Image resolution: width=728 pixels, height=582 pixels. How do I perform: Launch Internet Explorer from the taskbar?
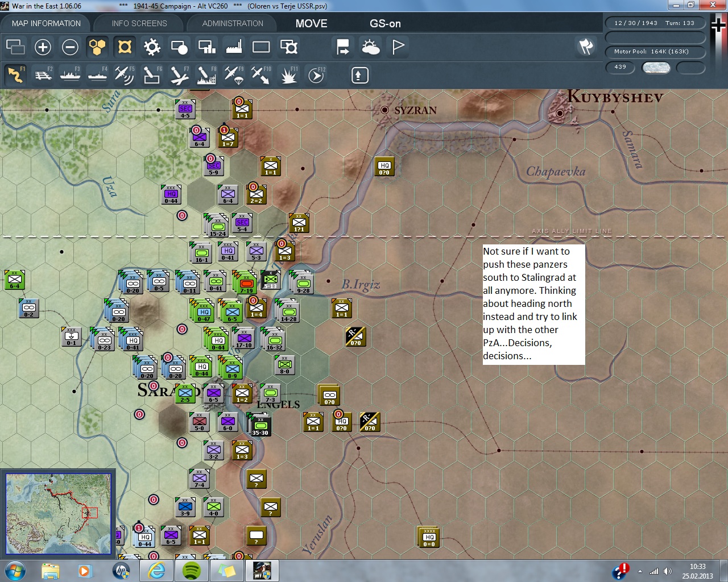coord(156,571)
